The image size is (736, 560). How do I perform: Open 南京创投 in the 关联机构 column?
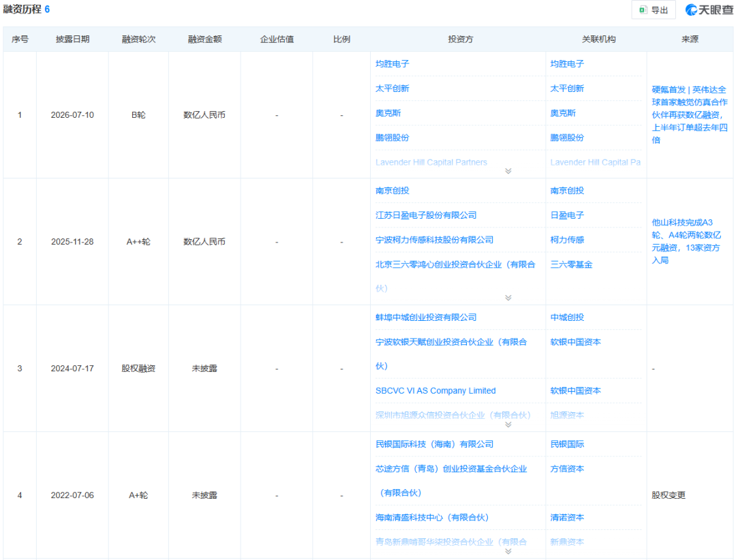[567, 191]
